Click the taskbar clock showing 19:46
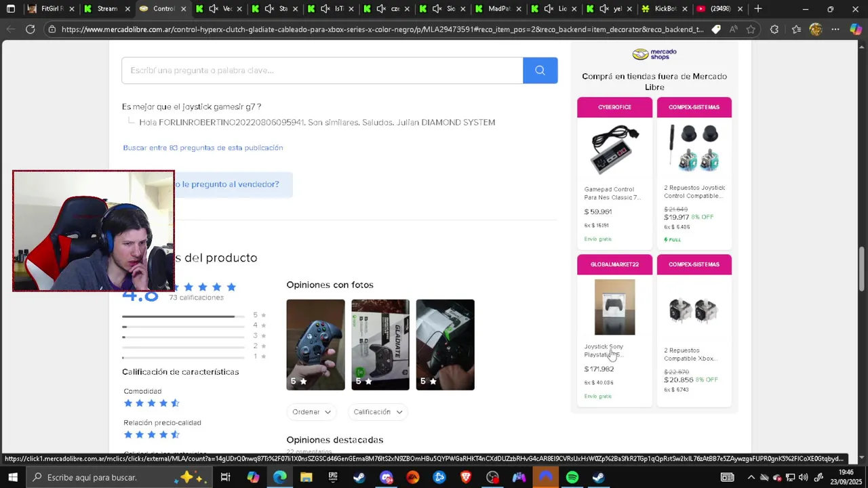This screenshot has height=488, width=868. 846,477
